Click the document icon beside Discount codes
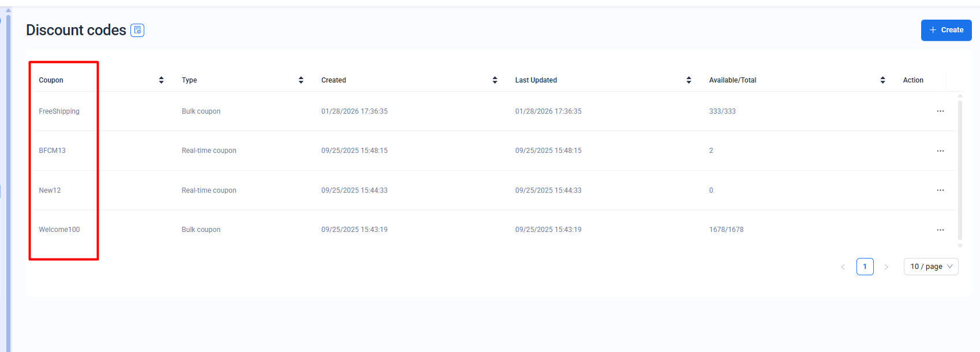 tap(137, 30)
